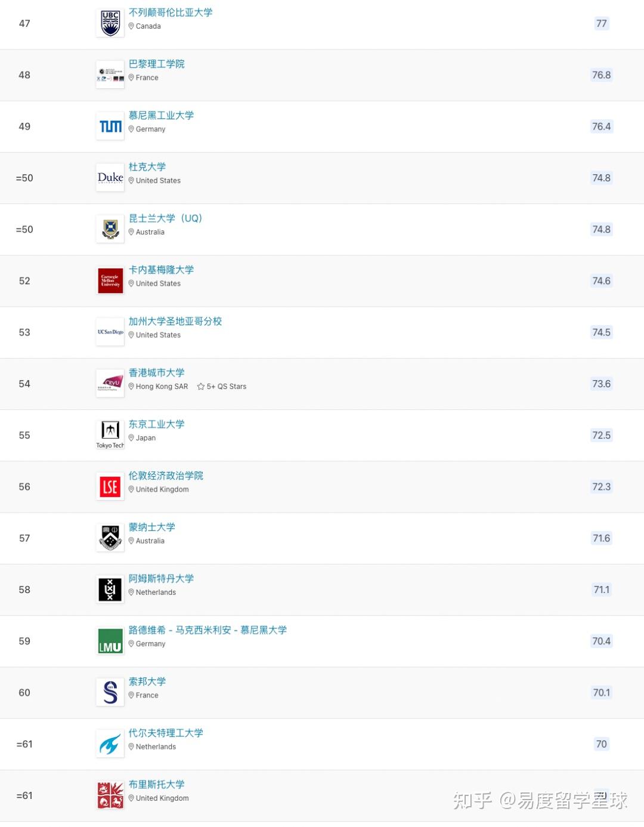The image size is (644, 827).
Task: Click the 76.8 score badge
Action: point(601,75)
